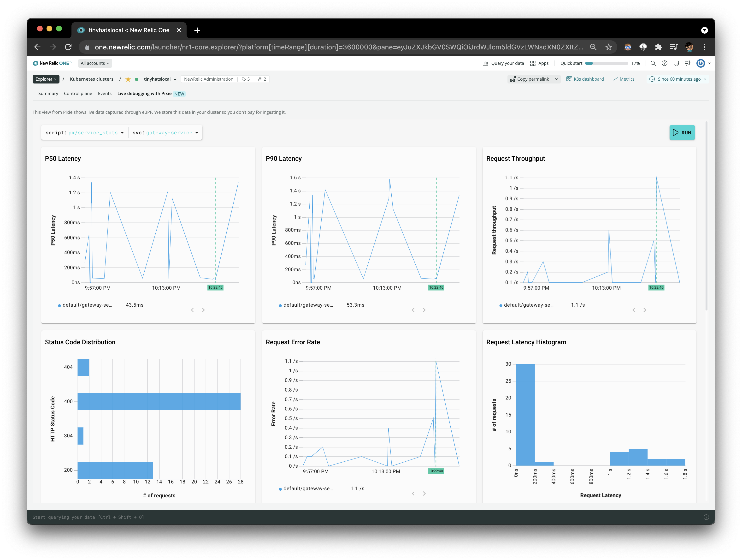Click the Metrics chart link
Image resolution: width=742 pixels, height=560 pixels.
pos(624,79)
